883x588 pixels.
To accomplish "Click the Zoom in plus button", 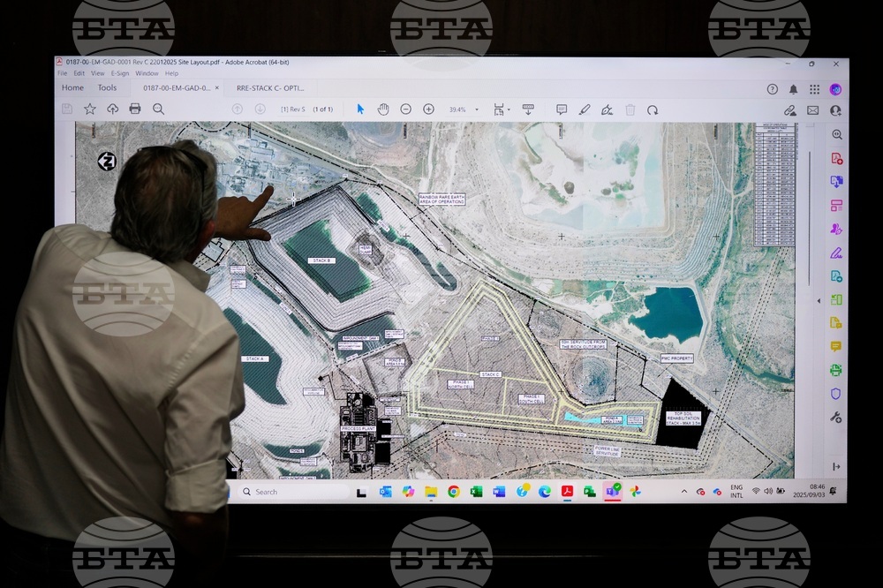I will [x=429, y=109].
